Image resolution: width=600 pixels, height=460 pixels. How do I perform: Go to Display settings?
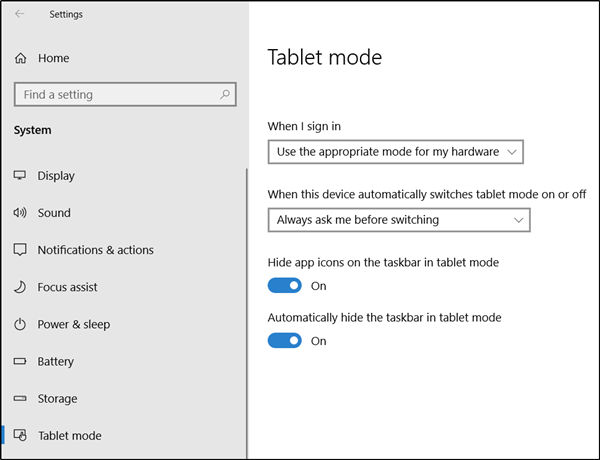tap(56, 176)
